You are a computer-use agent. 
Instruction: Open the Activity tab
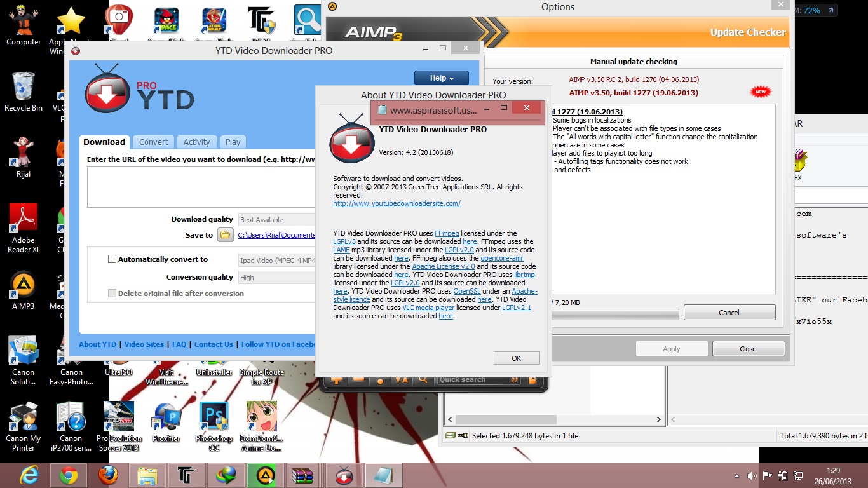197,142
